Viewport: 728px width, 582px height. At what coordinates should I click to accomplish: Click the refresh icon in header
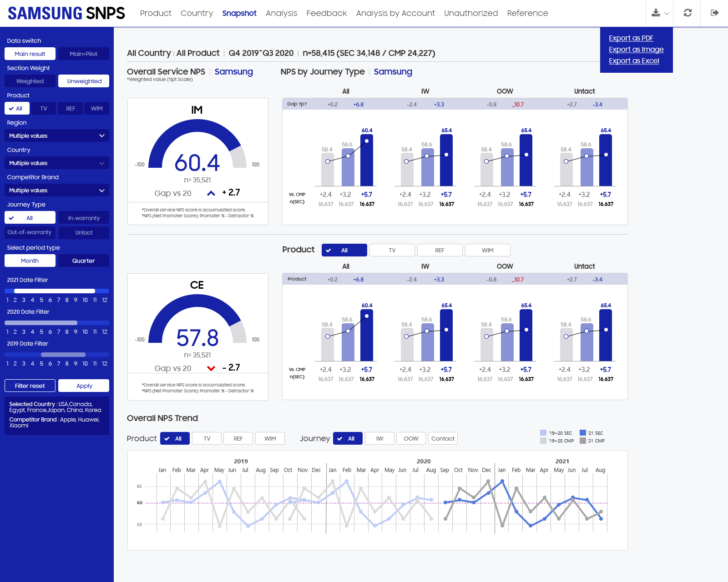click(x=688, y=13)
